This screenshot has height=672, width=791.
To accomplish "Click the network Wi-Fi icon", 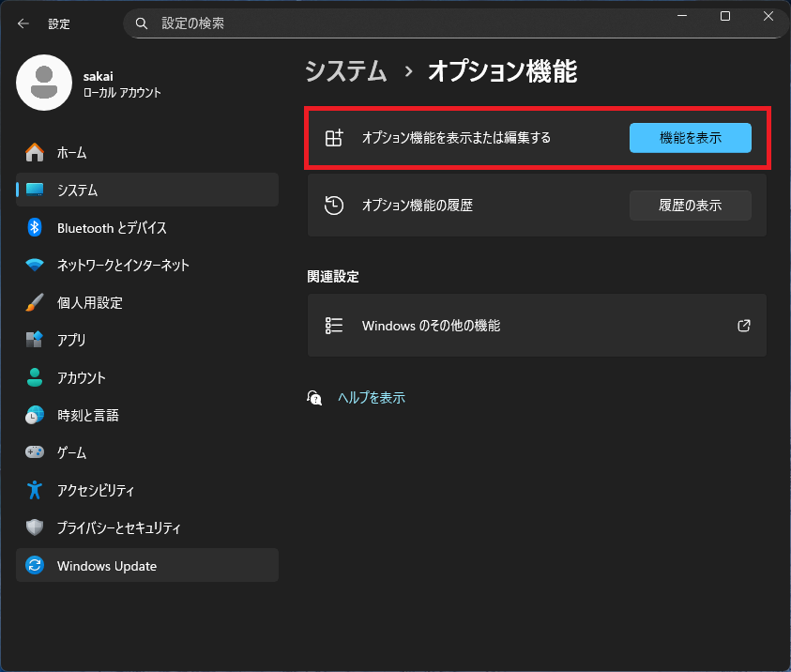I will (35, 265).
